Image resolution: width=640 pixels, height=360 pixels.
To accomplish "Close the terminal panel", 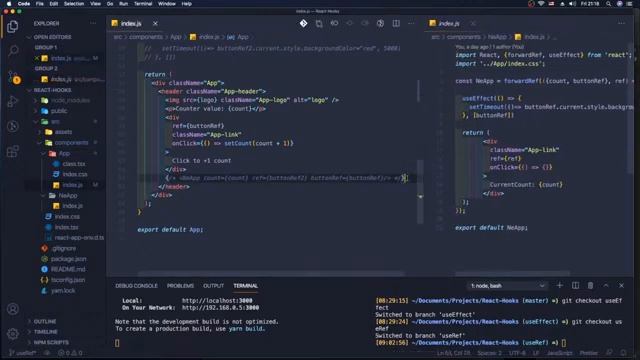I will tap(621, 285).
